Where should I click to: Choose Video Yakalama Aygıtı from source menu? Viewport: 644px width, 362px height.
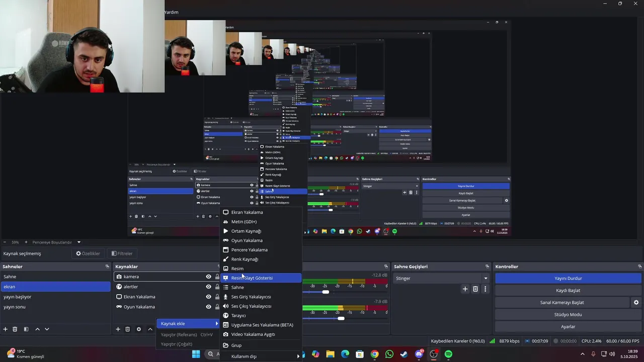tap(262, 334)
